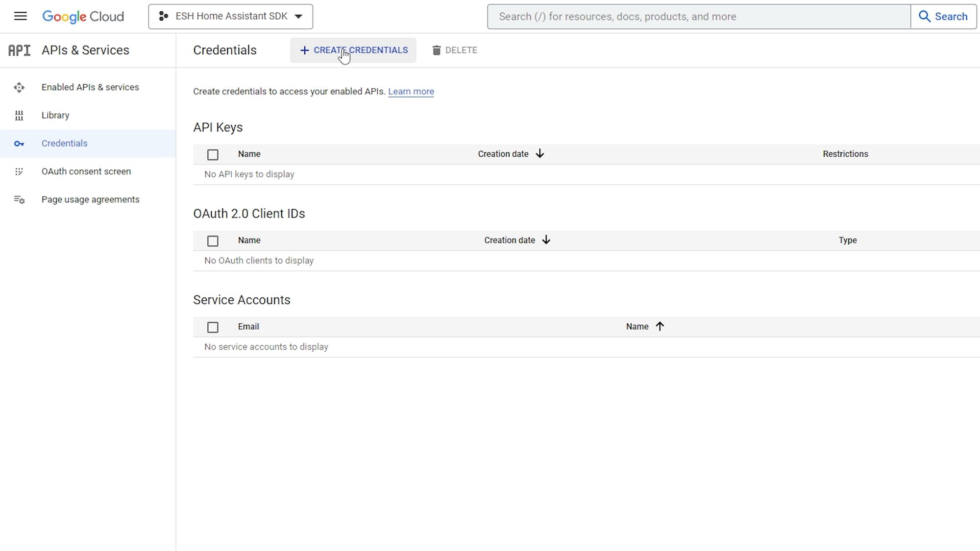Open the Credentials menu tab
Screen dimensions: 980x551
(x=65, y=144)
